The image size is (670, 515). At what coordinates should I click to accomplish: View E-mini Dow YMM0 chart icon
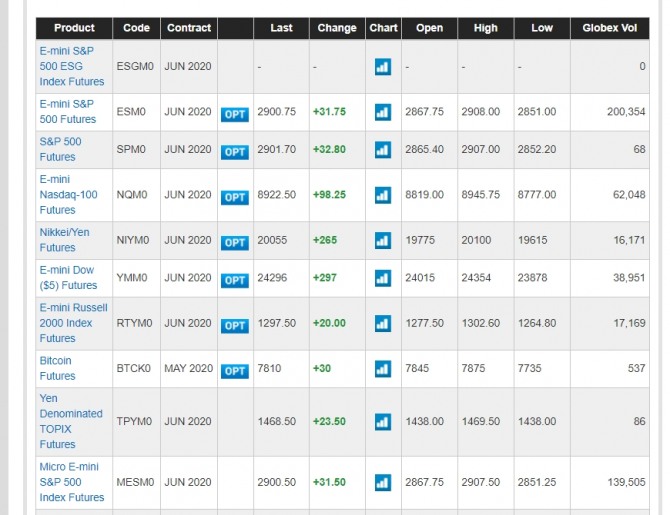tap(382, 278)
